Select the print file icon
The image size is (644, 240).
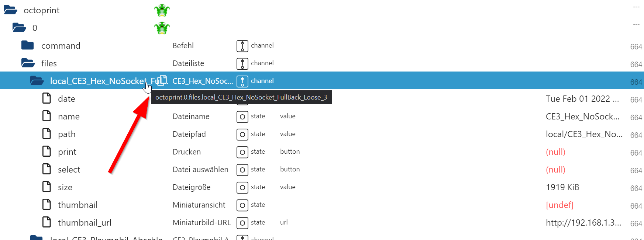[x=47, y=151]
